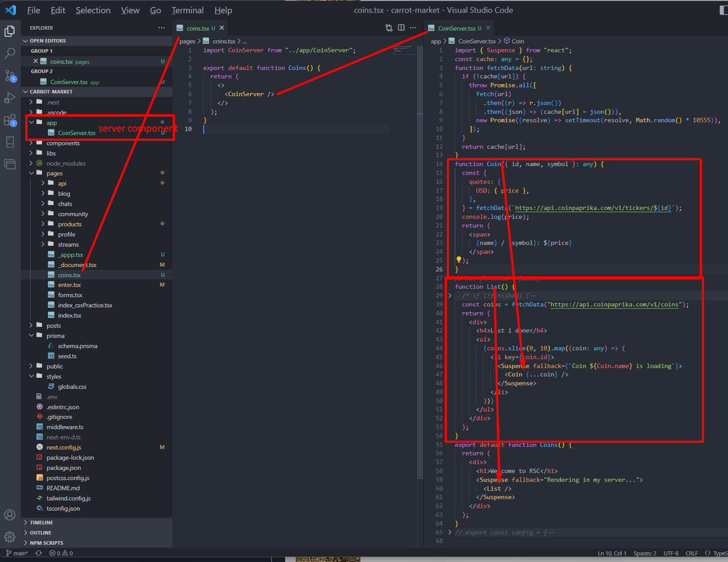The height and width of the screenshot is (562, 728).
Task: Open the Selection menu
Action: [93, 10]
